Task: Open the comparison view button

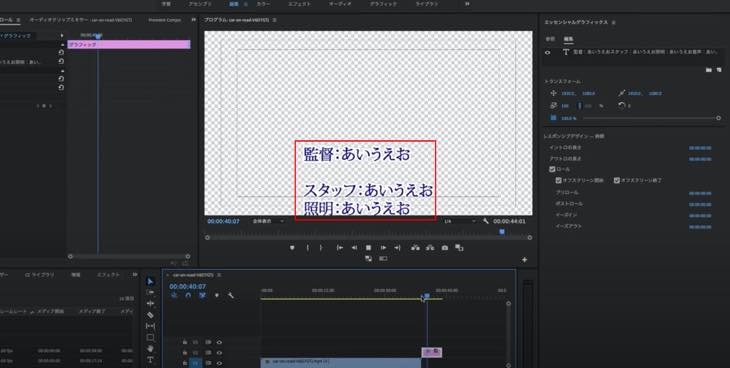Action: [x=459, y=248]
